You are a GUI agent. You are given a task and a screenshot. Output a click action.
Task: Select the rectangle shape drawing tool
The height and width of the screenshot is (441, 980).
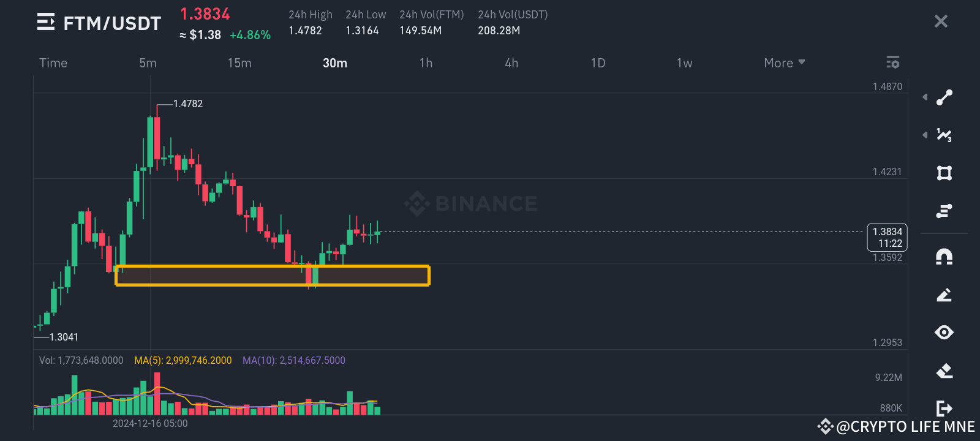point(944,173)
